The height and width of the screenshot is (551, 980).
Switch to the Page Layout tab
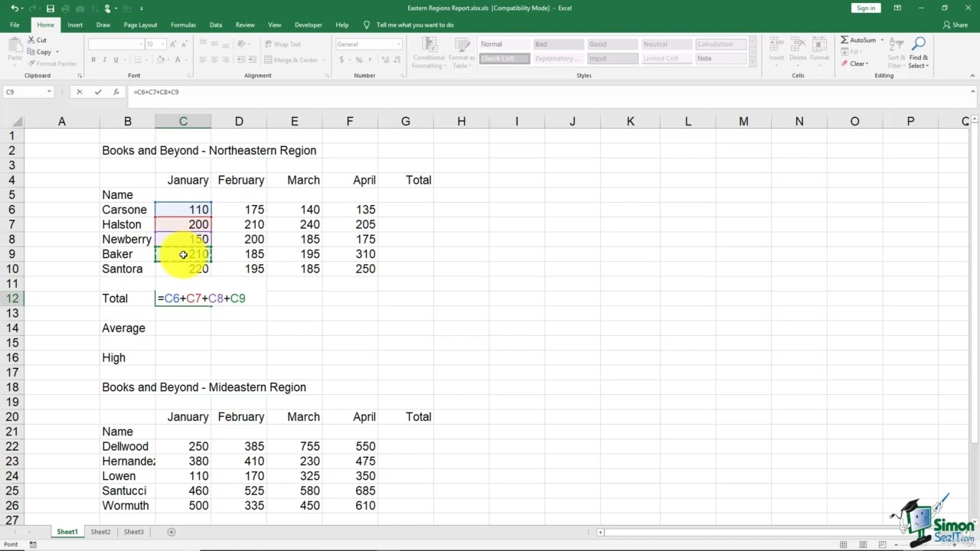click(x=140, y=24)
